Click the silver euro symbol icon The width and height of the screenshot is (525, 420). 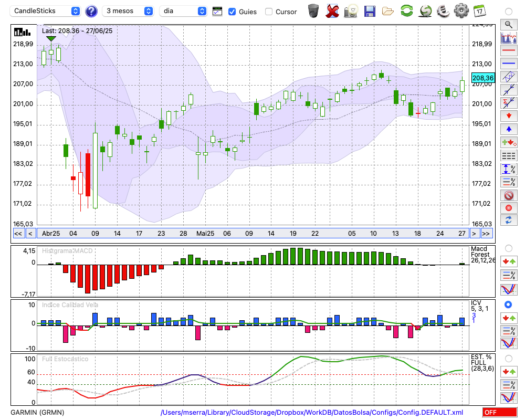[443, 11]
